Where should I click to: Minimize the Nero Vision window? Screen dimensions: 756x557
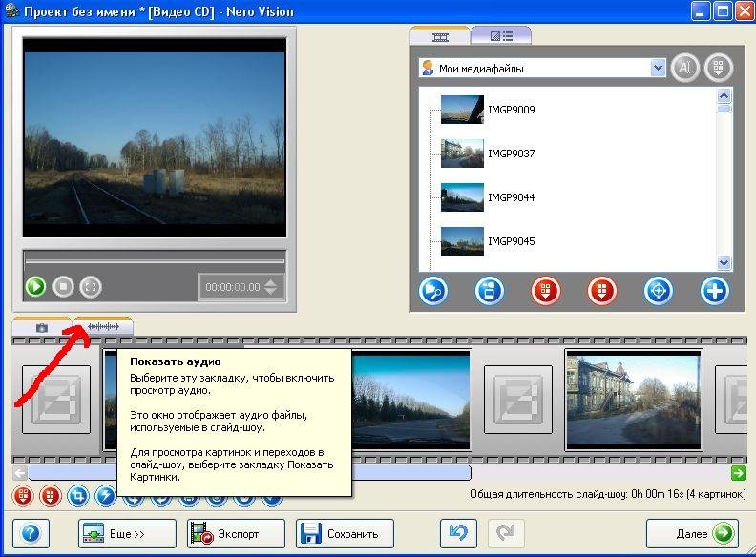coord(701,11)
